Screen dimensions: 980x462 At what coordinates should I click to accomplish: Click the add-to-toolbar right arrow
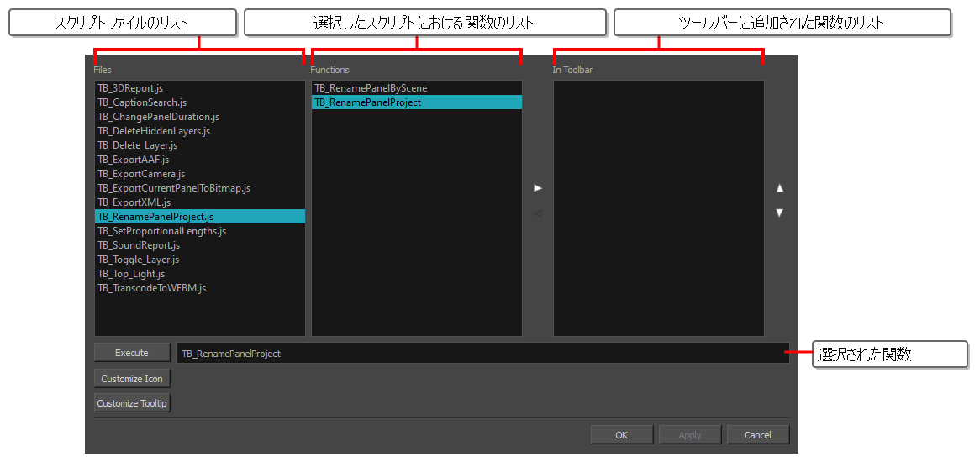tap(538, 188)
